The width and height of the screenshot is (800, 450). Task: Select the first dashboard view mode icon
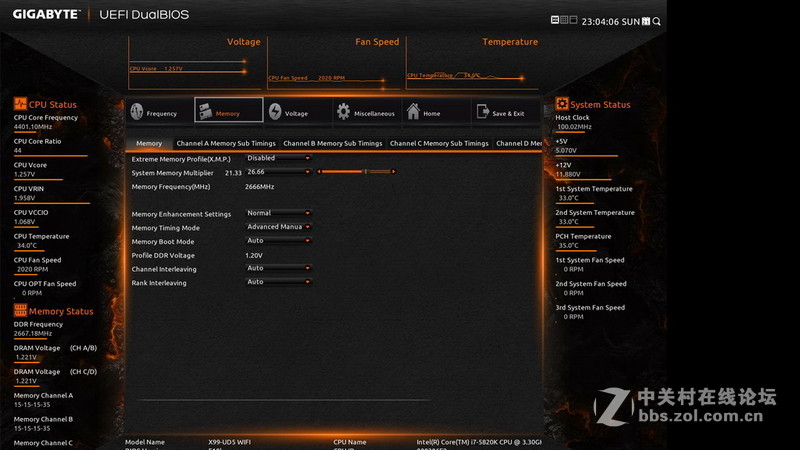[x=555, y=20]
